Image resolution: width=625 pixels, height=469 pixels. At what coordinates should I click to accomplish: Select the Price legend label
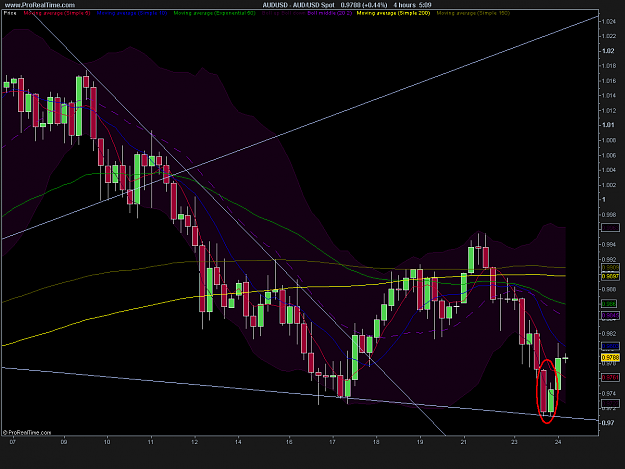(x=10, y=13)
